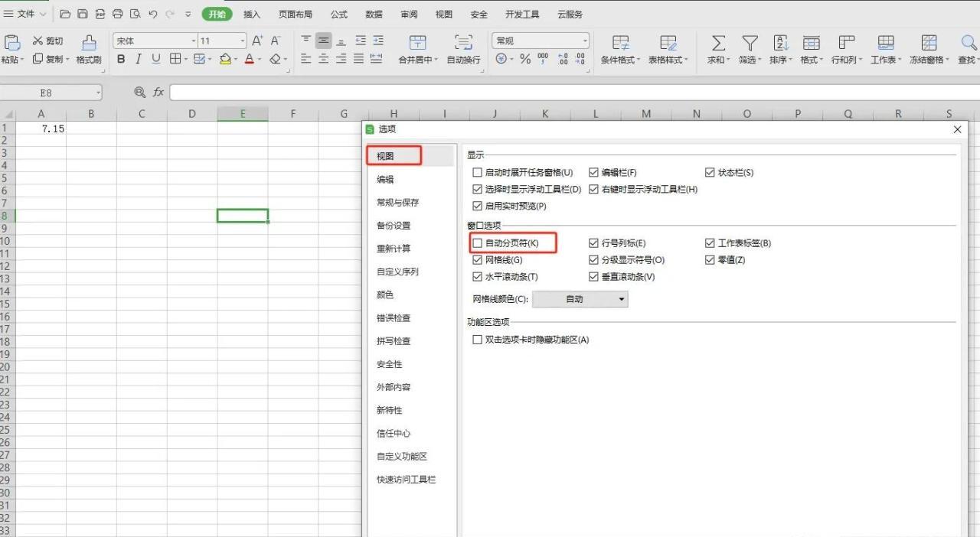Click the save icon in quick toolbar

tap(83, 14)
